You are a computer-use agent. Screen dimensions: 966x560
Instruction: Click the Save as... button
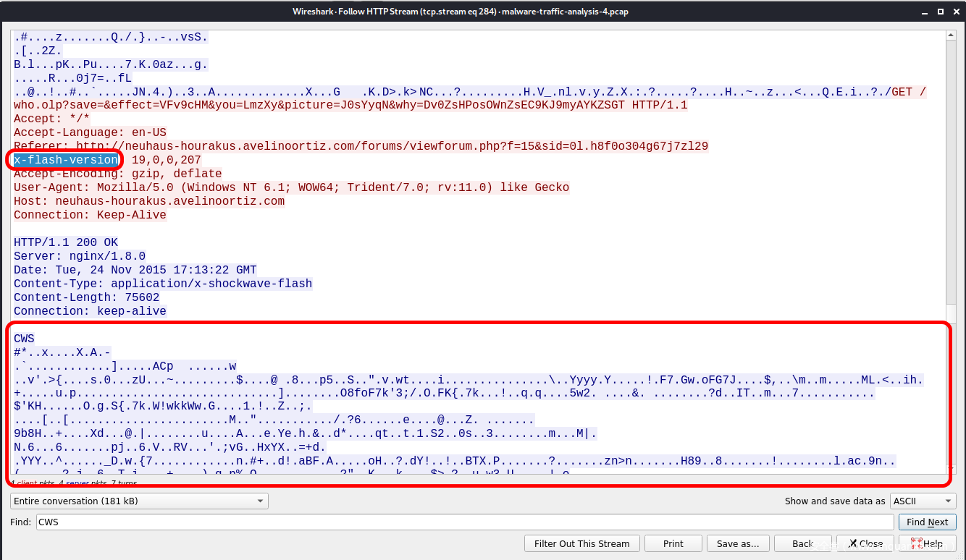(738, 543)
